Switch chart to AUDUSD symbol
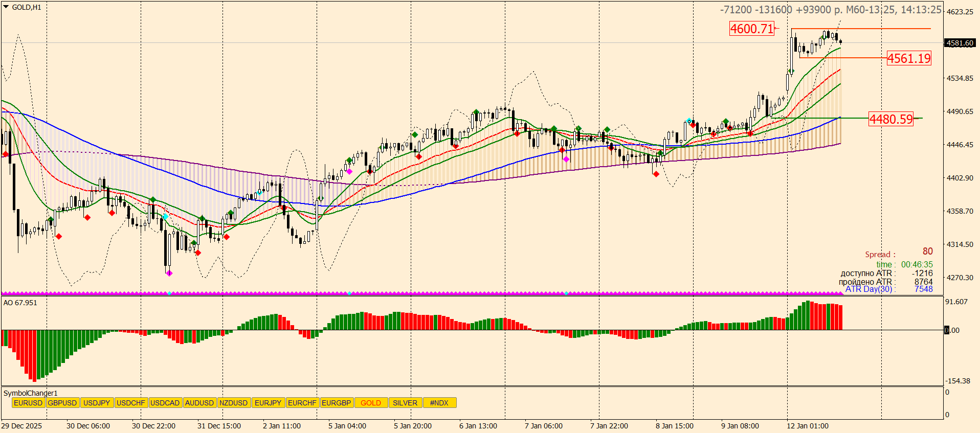Viewport: 980px width, 433px height. [x=199, y=403]
